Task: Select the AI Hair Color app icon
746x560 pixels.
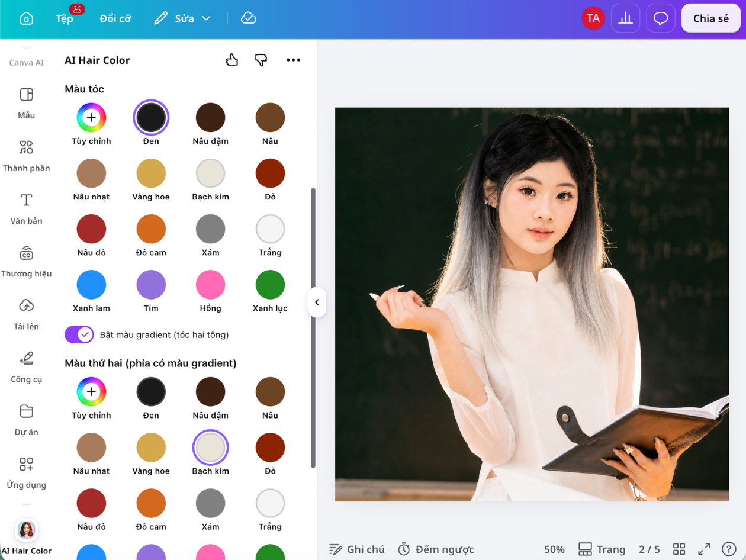Action: tap(27, 530)
